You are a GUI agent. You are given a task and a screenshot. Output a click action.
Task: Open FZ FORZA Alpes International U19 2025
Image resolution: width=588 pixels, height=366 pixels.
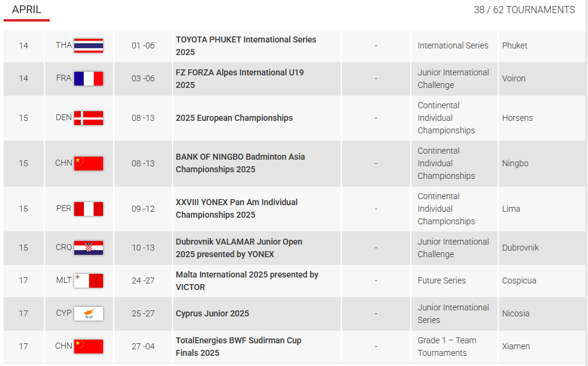240,79
